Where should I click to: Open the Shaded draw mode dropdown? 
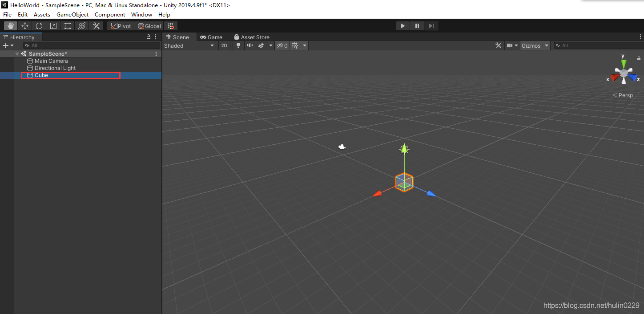point(189,45)
